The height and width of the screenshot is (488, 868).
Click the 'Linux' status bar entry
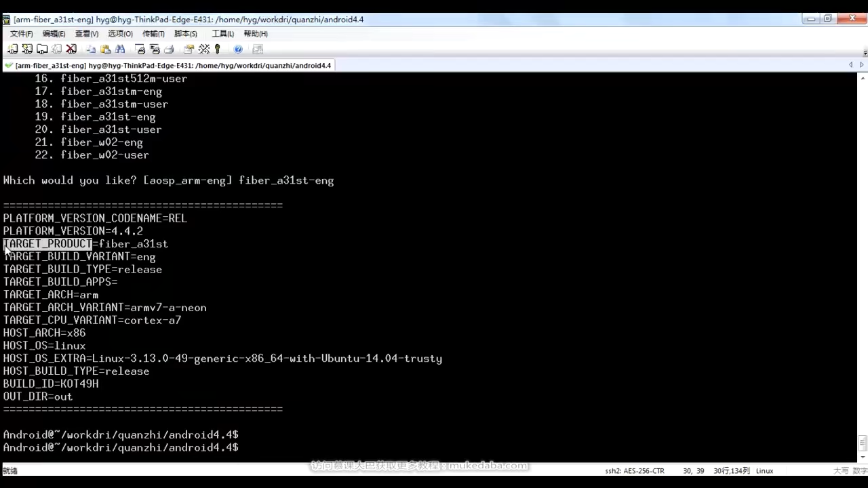(764, 470)
